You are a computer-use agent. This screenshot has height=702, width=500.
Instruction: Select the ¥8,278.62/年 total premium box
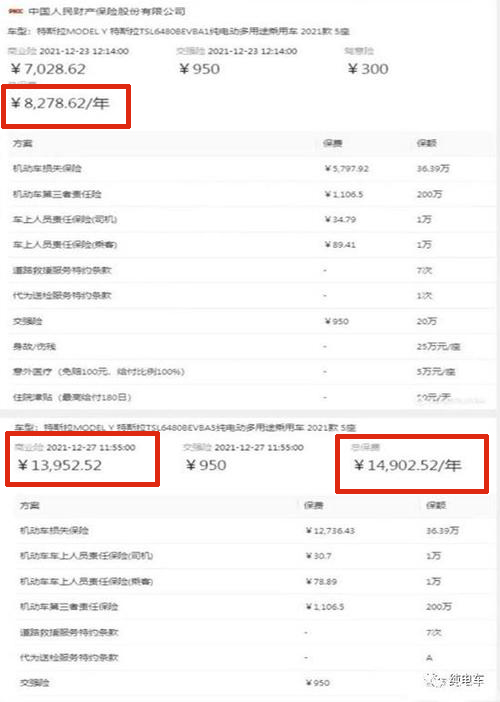(66, 106)
